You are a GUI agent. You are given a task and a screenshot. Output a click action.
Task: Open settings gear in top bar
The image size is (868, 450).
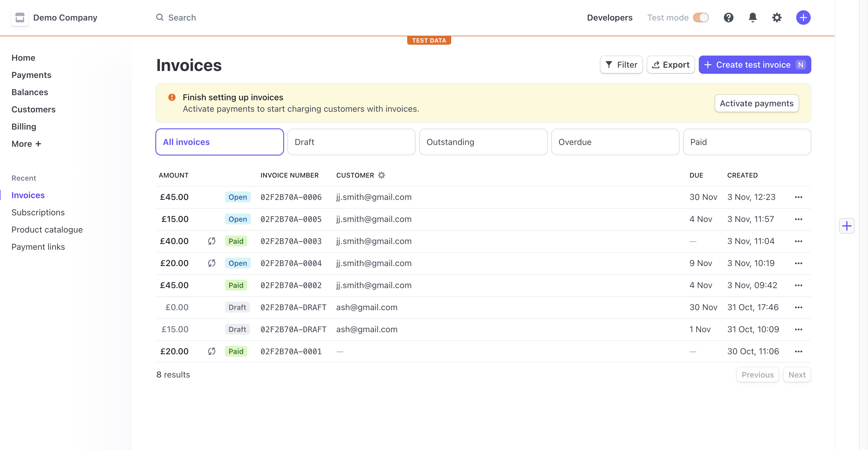pos(776,18)
